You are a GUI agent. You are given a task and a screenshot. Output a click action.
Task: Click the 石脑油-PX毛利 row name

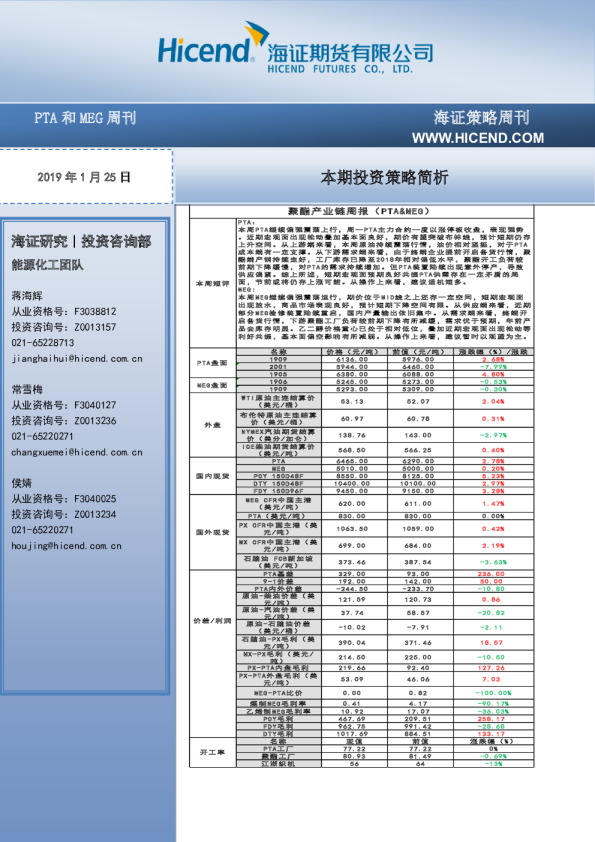(x=278, y=642)
